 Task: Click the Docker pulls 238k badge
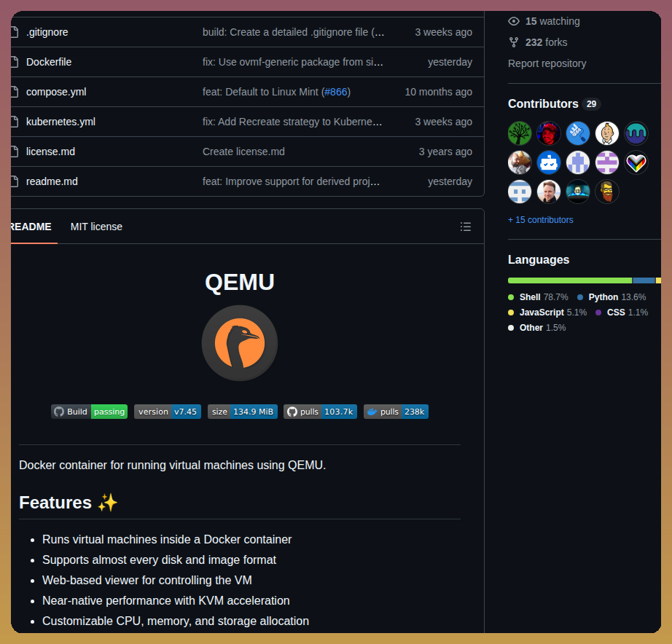click(x=396, y=412)
